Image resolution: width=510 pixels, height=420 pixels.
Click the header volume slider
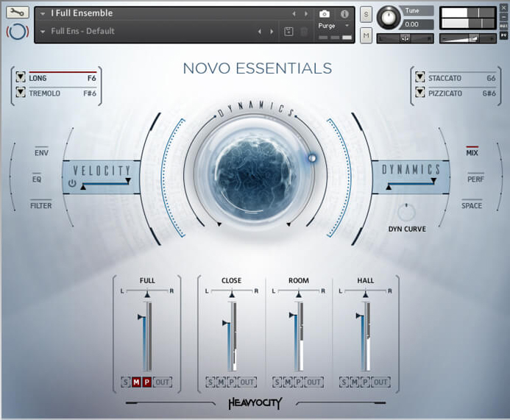(x=468, y=39)
